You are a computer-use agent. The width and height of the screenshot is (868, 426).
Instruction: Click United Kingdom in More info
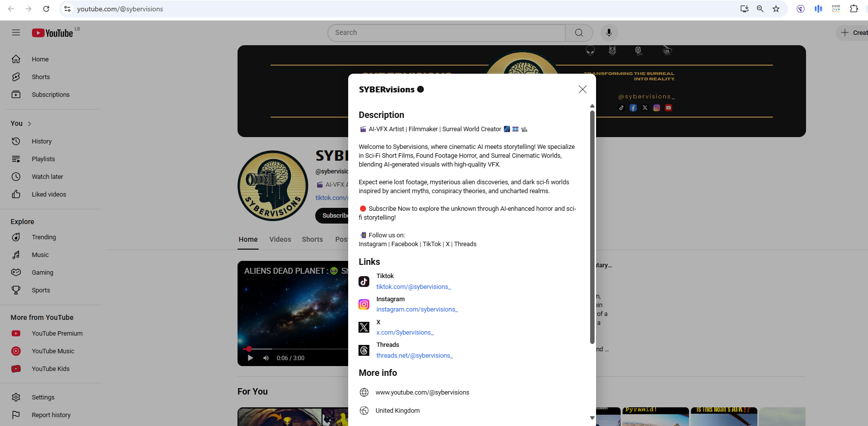(x=397, y=411)
